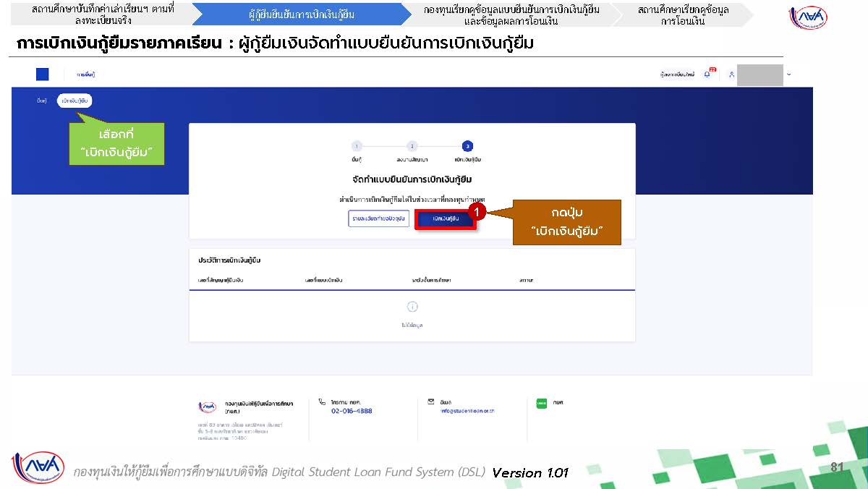
Task: Click the ไม่มีข้อมูล empty-table message
Action: (x=412, y=326)
